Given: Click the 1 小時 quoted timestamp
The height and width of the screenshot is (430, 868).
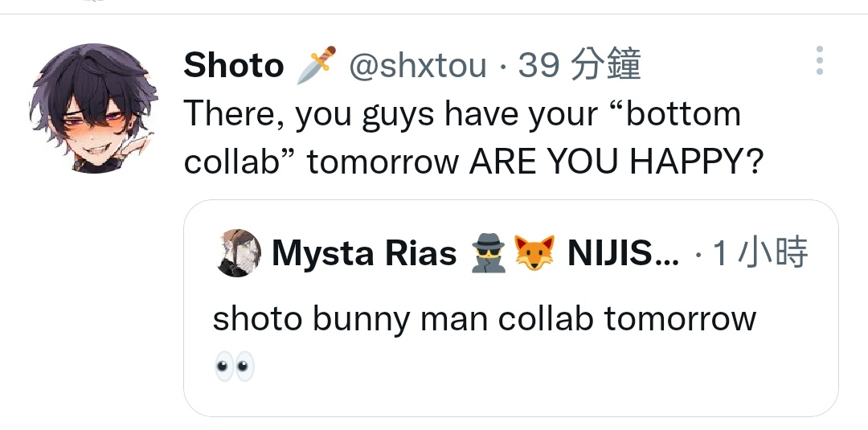Looking at the screenshot, I should pyautogui.click(x=760, y=253).
